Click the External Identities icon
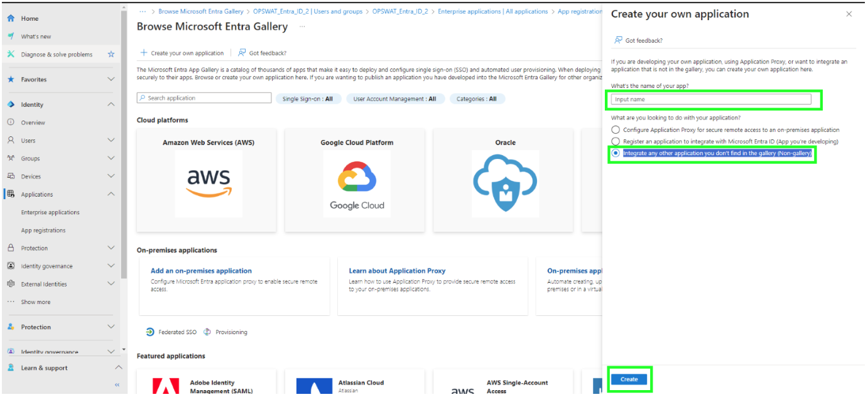The image size is (868, 397). pyautogui.click(x=11, y=284)
